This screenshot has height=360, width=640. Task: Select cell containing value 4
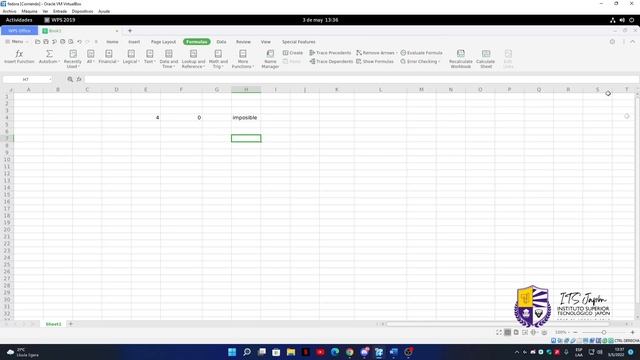pos(146,118)
